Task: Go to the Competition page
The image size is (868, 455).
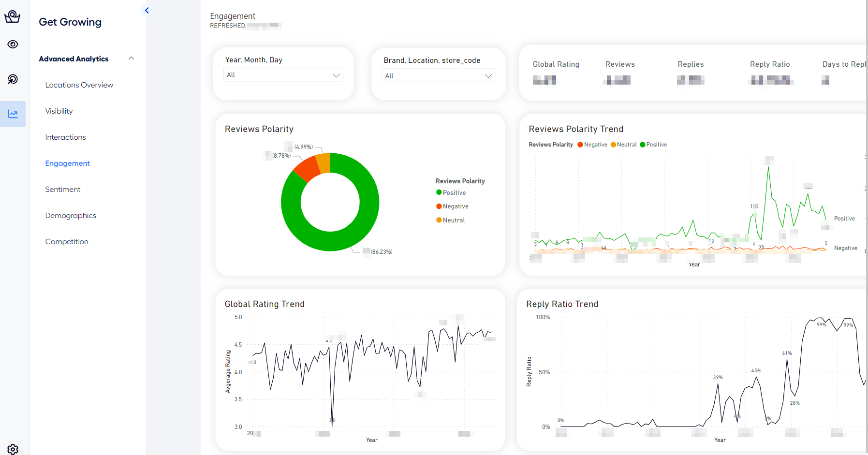Action: (67, 242)
